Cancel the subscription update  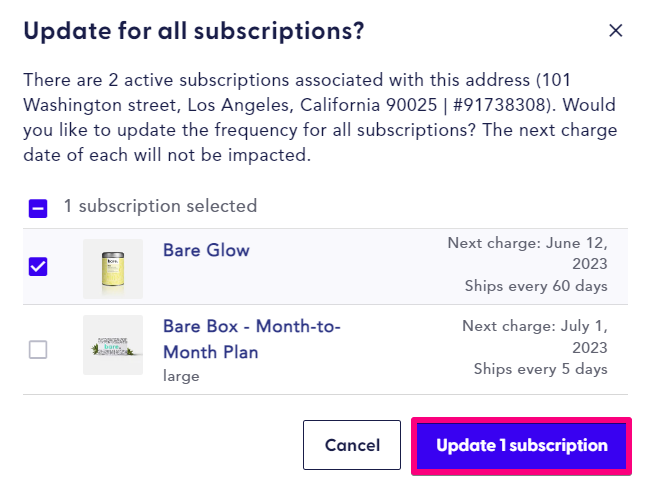[x=352, y=445]
